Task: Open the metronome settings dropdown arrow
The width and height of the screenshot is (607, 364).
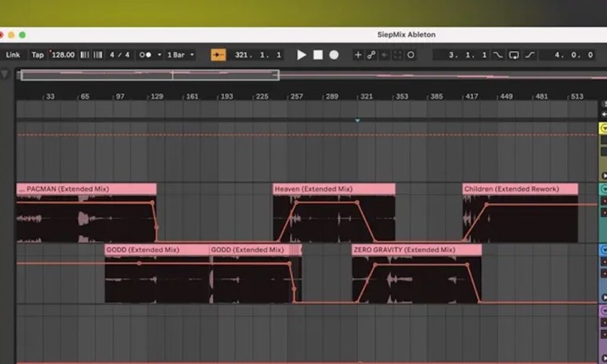Action: (159, 55)
